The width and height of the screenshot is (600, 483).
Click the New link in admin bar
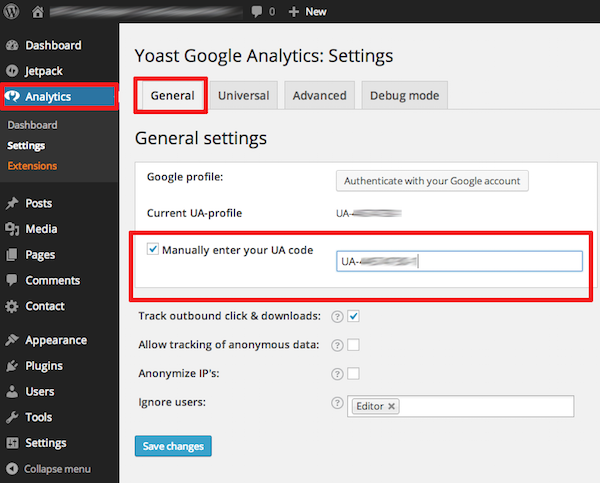tap(316, 11)
